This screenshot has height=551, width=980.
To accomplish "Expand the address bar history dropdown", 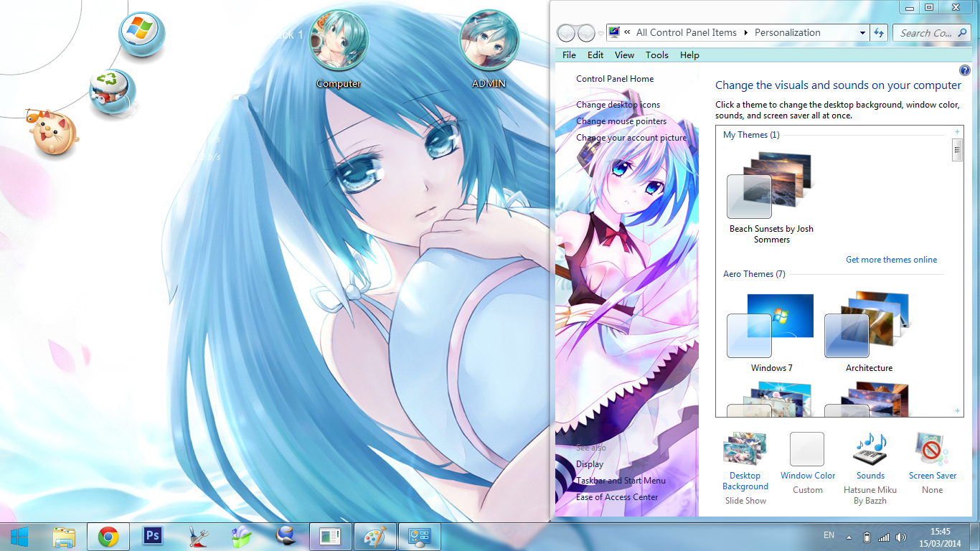I will pos(862,33).
